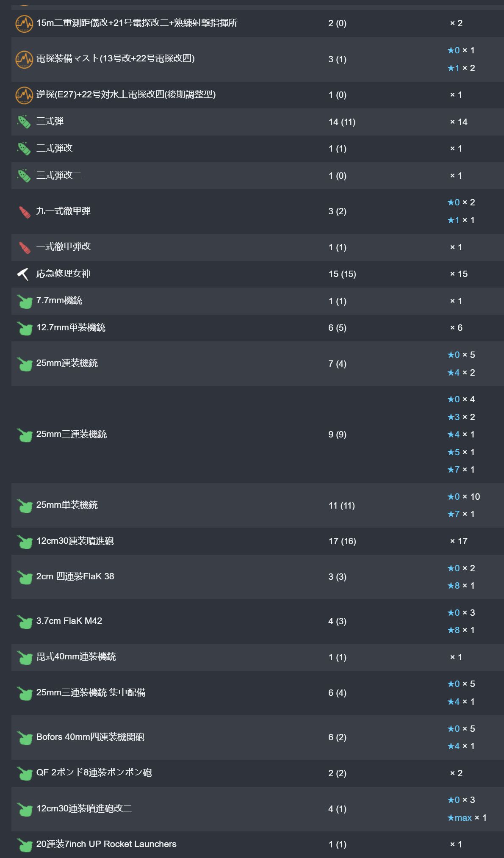
Task: Click the gun icon for QF 2ポンド8連装ポンポン砲
Action: [25, 773]
